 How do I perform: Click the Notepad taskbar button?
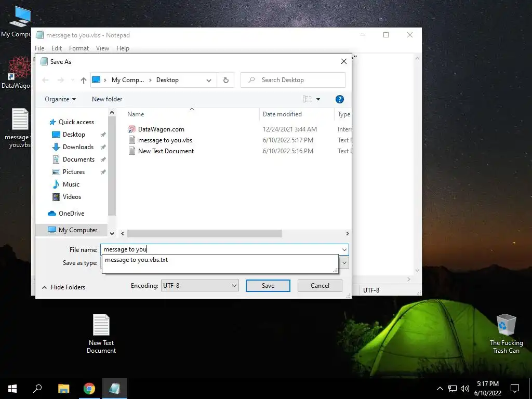click(x=114, y=389)
